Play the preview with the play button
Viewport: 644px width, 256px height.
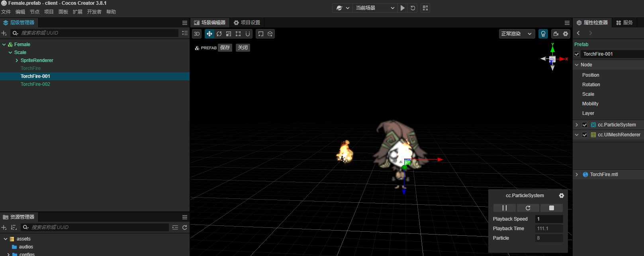403,8
